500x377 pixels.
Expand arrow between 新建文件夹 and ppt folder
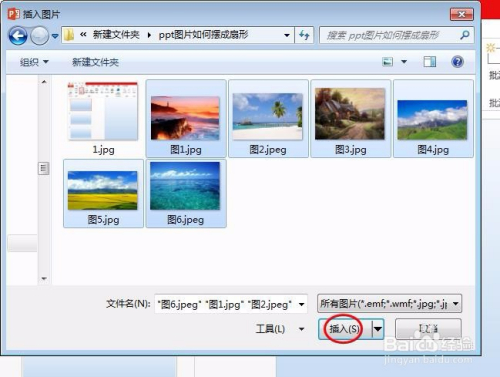[x=149, y=35]
